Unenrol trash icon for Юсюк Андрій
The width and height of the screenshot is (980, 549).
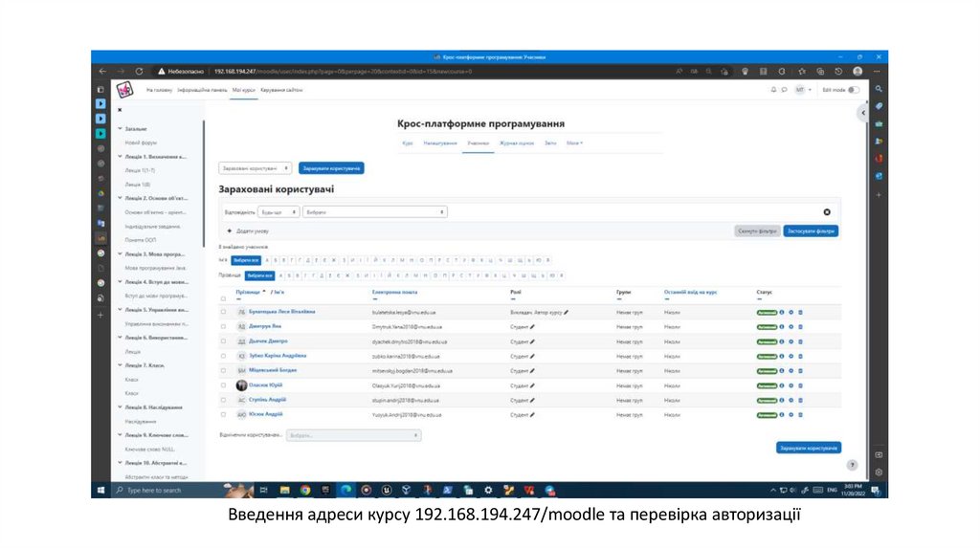click(800, 415)
